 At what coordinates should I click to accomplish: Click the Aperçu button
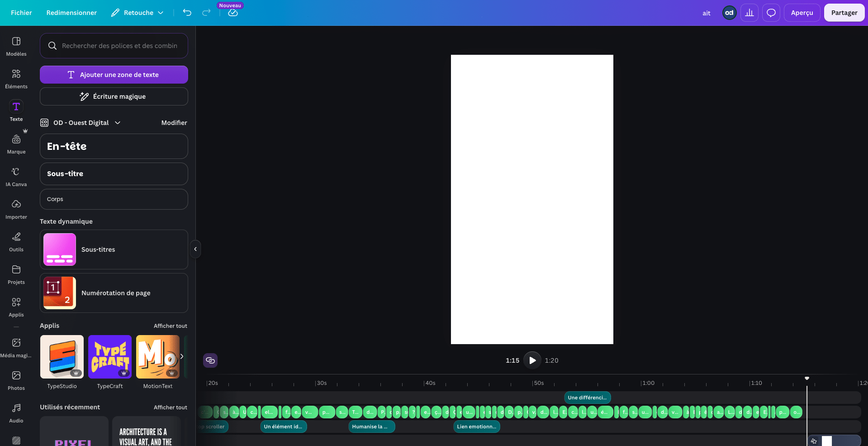[x=802, y=13]
